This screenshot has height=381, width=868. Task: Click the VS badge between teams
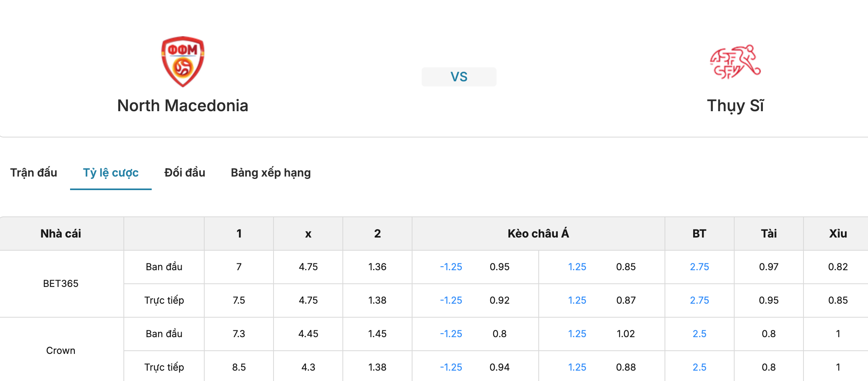pos(459,77)
